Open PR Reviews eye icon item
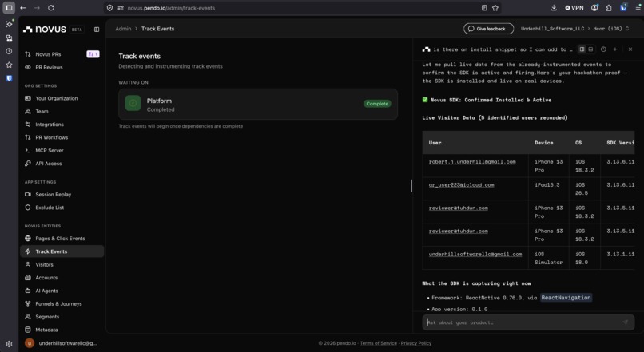The image size is (644, 352). pos(28,67)
